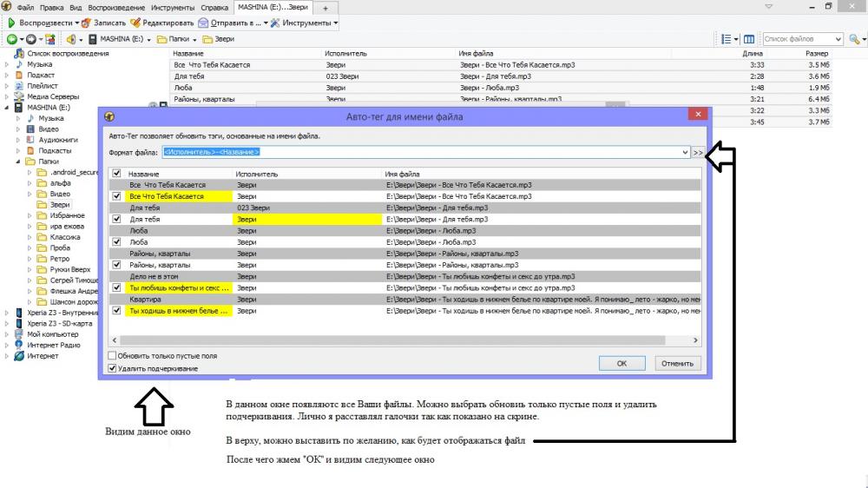Add a new tab with plus button
This screenshot has width=868, height=488.
325,8
